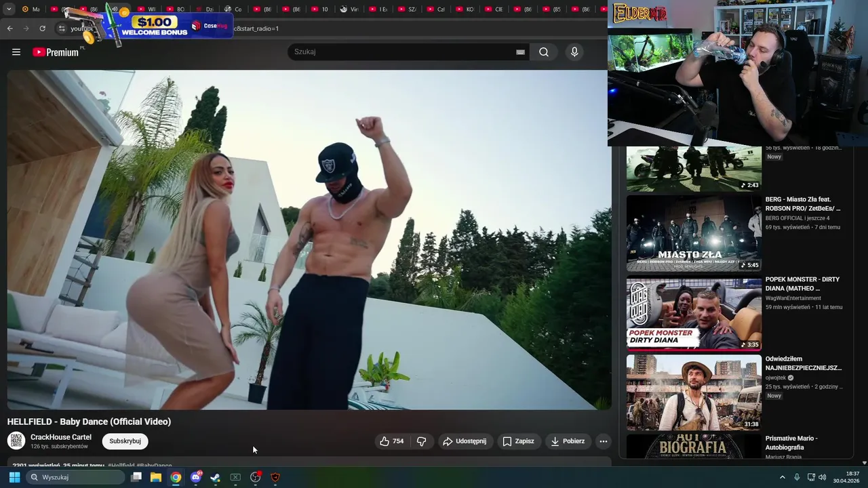Open OBS Studio from taskbar
Viewport: 868px width, 488px height.
pyautogui.click(x=256, y=477)
